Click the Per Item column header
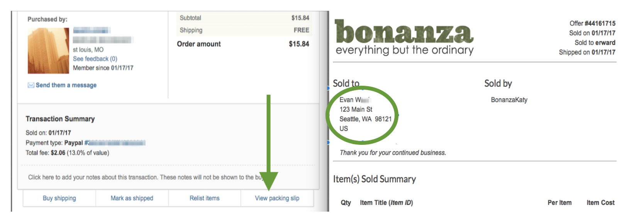Screen dimensions: 644x224 click(559, 202)
